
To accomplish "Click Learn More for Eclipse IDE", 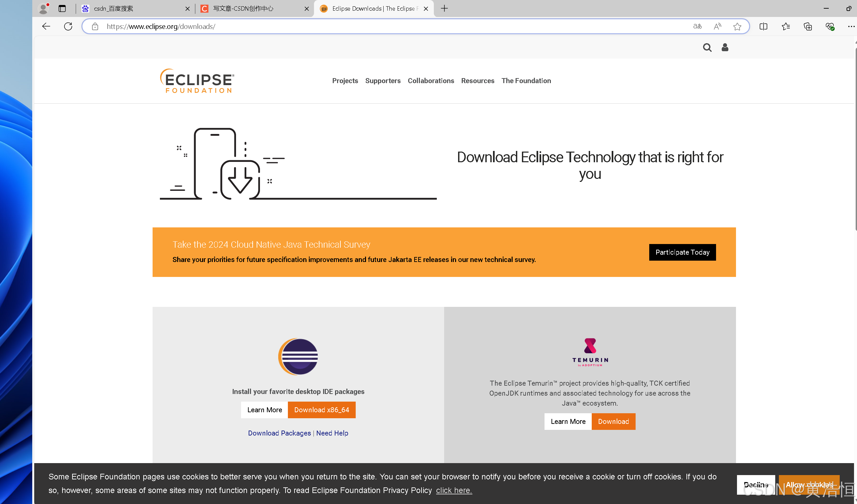I will coord(264,410).
